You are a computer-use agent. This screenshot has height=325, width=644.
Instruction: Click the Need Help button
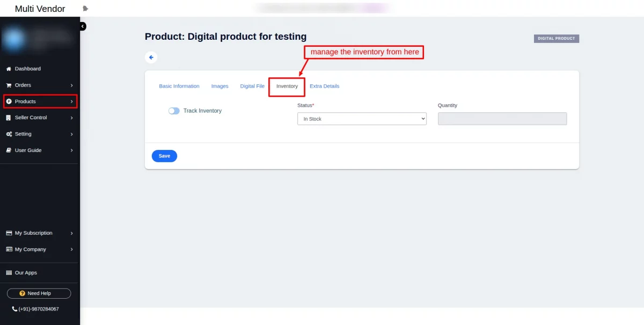point(39,293)
